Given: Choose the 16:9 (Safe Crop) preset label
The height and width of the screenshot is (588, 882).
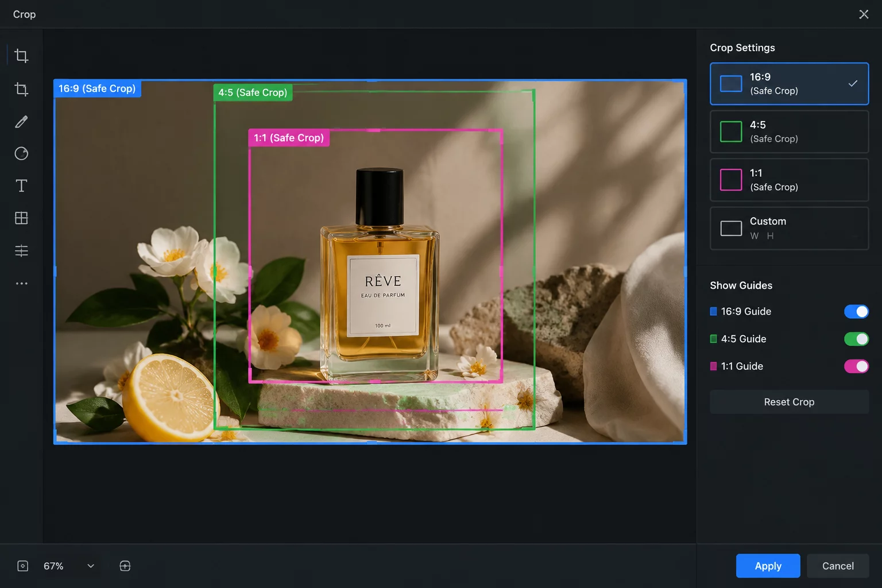Looking at the screenshot, I should pos(773,84).
